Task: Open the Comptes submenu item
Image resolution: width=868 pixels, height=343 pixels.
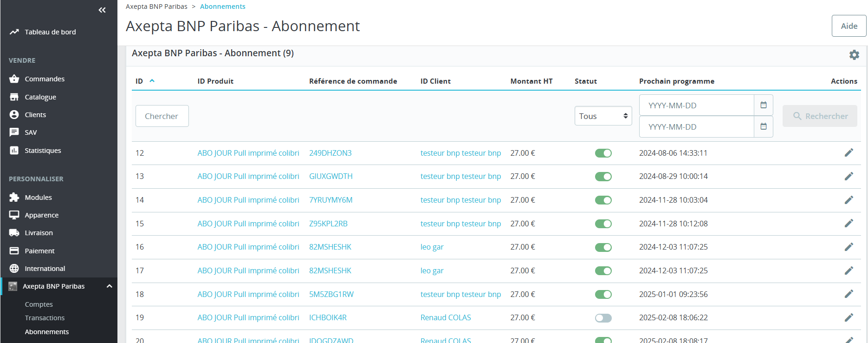Action: click(39, 304)
